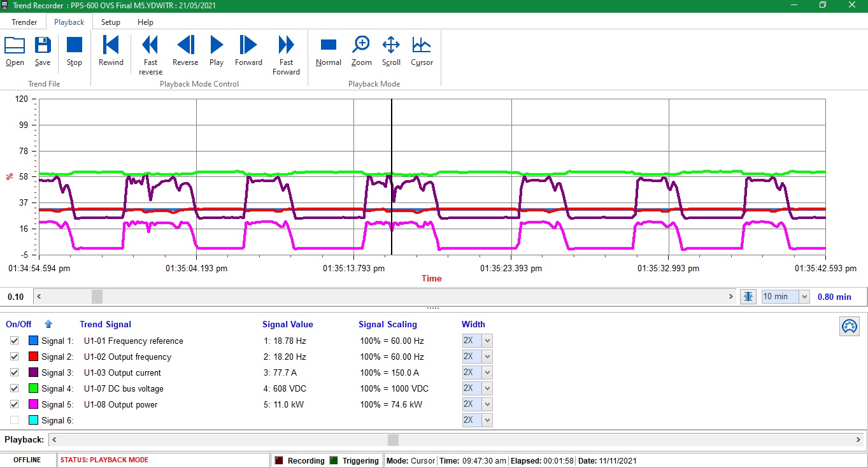Open a trend file
The image size is (868, 468).
15,52
